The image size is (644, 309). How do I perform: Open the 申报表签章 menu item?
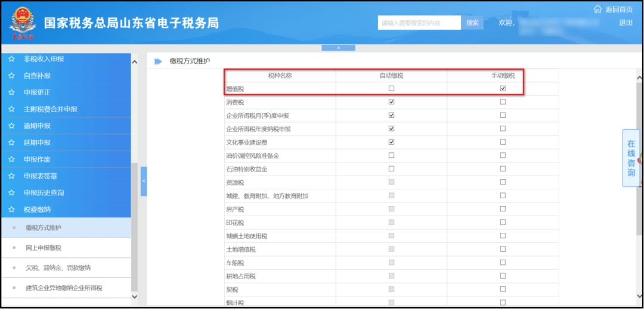66,176
